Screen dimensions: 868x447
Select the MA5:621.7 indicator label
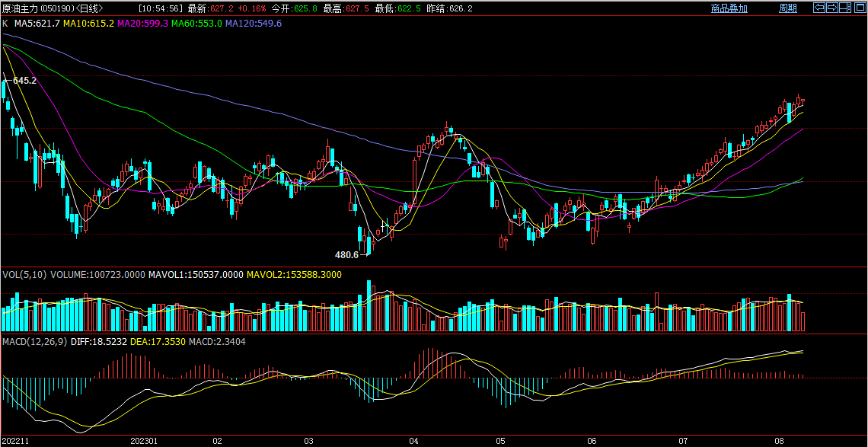[37, 24]
